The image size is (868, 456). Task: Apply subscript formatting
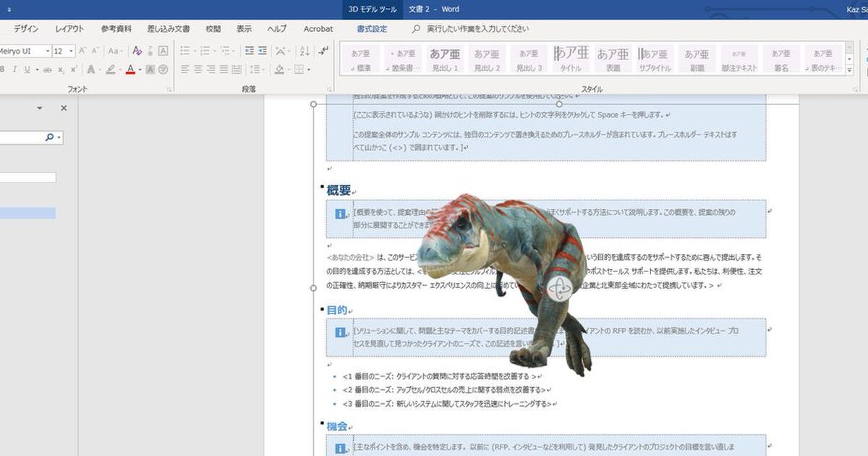61,69
